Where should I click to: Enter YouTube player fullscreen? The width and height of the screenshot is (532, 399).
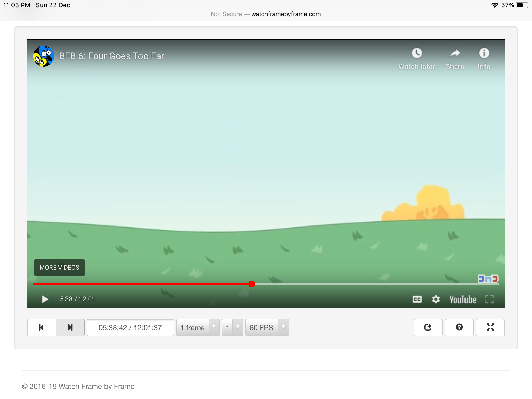pos(489,299)
